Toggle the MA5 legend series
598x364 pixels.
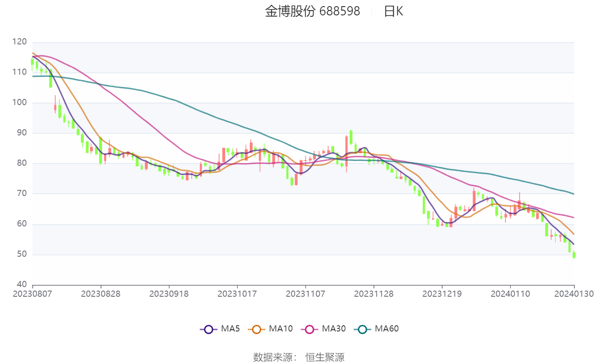(x=220, y=328)
